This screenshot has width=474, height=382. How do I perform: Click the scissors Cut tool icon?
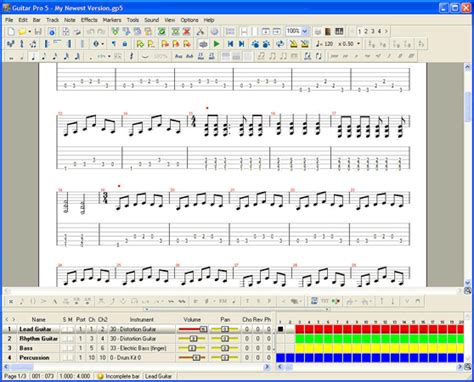[x=200, y=32]
